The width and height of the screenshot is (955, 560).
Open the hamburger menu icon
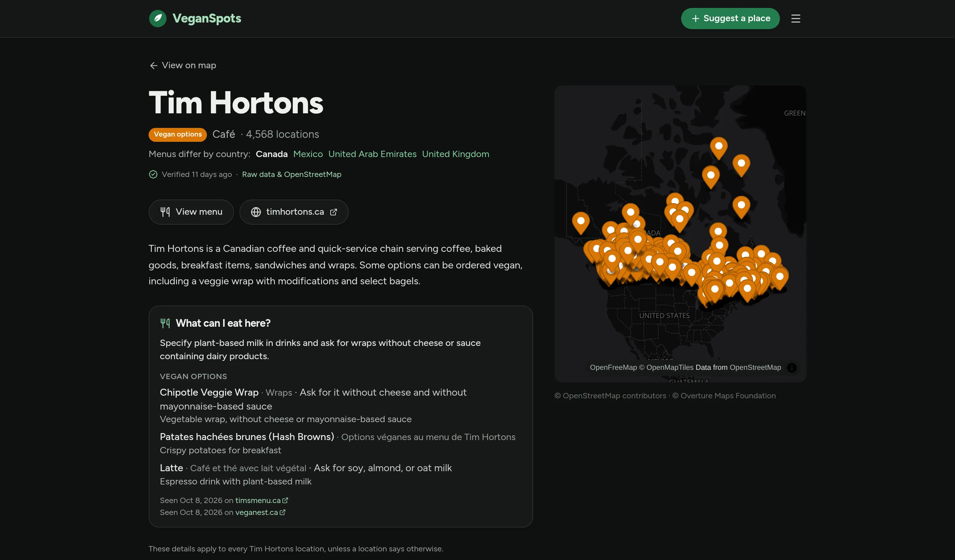click(x=796, y=19)
